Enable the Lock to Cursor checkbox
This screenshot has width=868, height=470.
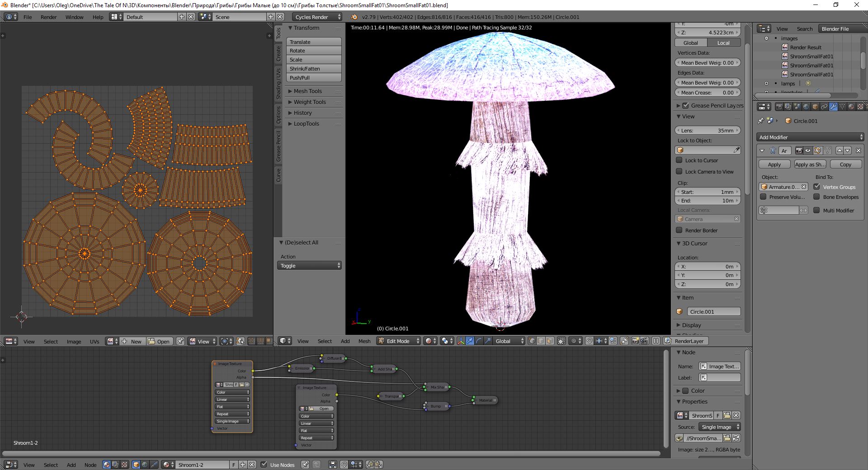679,160
